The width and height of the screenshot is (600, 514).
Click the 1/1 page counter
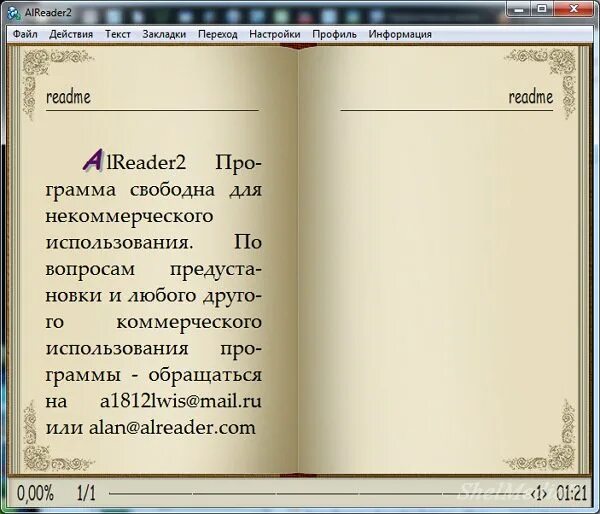coord(86,493)
